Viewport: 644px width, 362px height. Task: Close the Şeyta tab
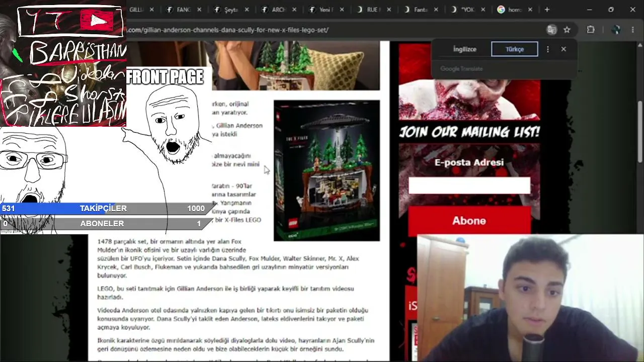click(x=247, y=10)
